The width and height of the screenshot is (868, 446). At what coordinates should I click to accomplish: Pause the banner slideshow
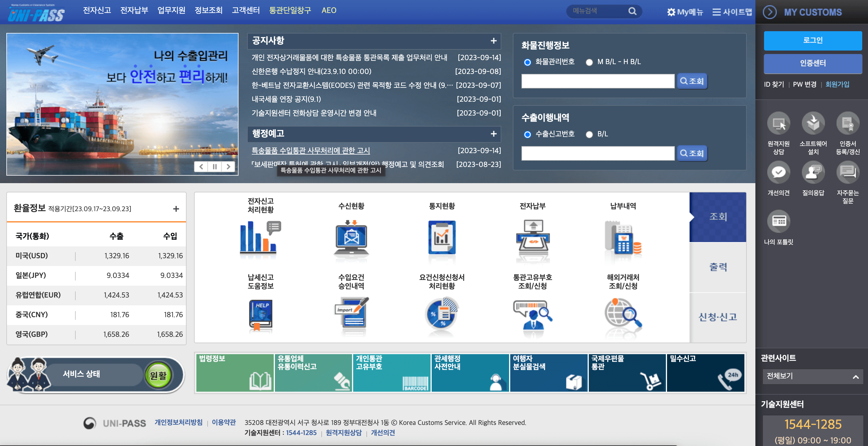[215, 167]
